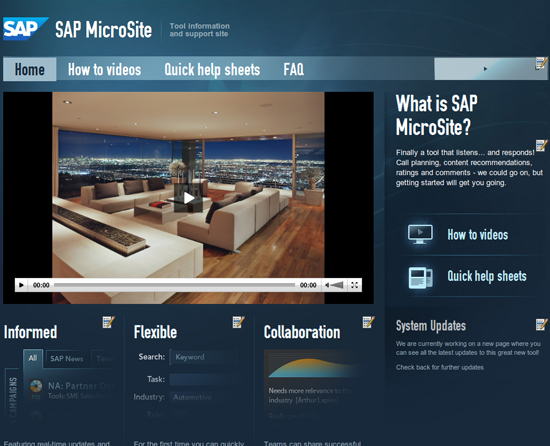Open the FAQ menu item
The image size is (550, 446).
click(294, 69)
